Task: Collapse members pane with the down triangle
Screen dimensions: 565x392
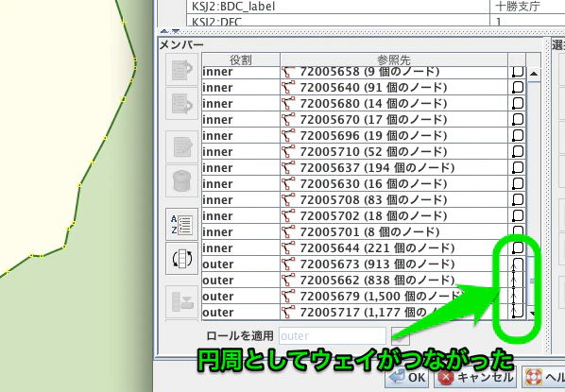Action: [x=176, y=31]
